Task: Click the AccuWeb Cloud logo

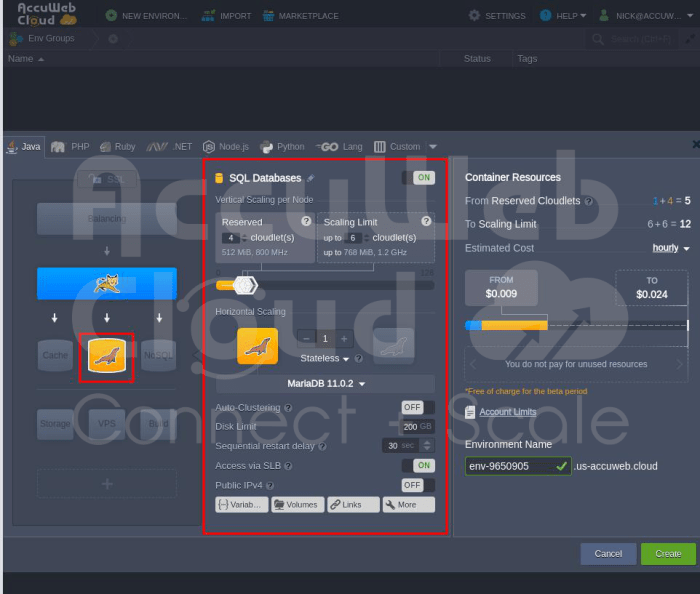Action: 47,14
